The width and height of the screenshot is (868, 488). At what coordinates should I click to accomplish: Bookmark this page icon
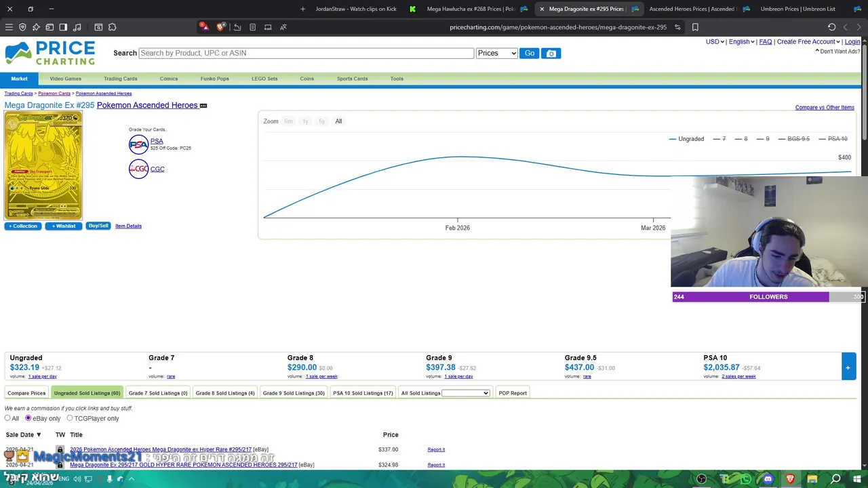[x=695, y=27]
